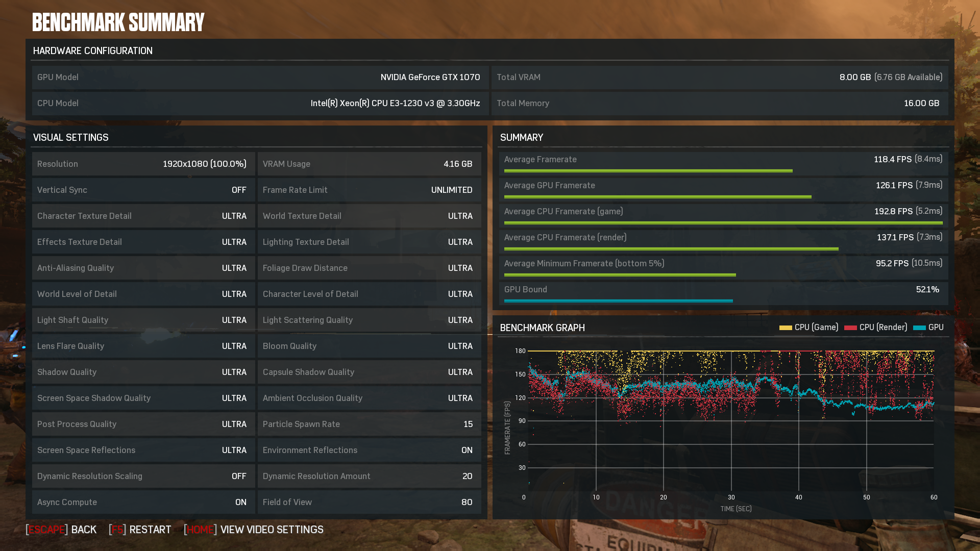Click the BENCHMARK GRAPH heading
Screen dimensions: 980x551
pos(543,328)
